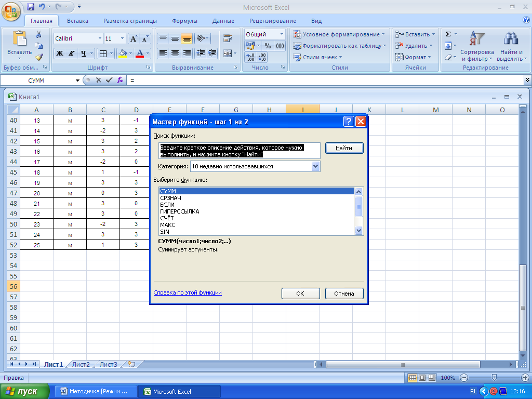Align text to top of cell
This screenshot has height=399, width=532.
point(163,38)
